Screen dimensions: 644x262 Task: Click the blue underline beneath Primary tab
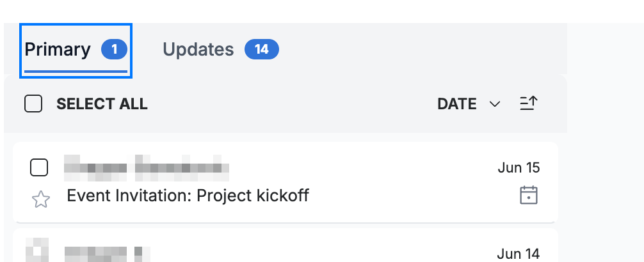coord(76,72)
